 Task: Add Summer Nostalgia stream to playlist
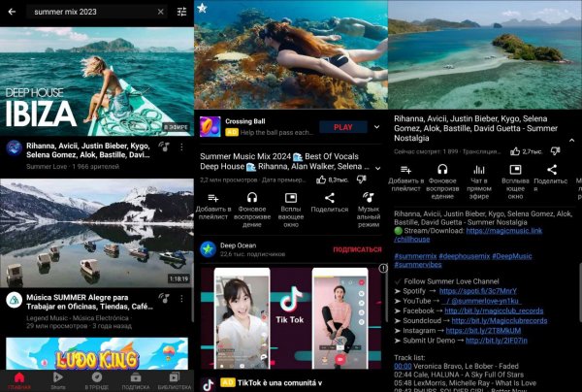pyautogui.click(x=406, y=179)
